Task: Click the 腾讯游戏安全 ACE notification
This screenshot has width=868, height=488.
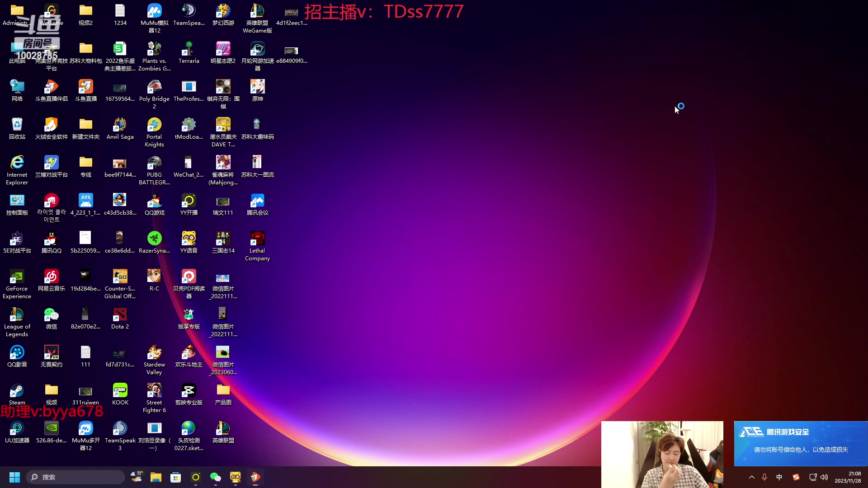Action: [801, 443]
